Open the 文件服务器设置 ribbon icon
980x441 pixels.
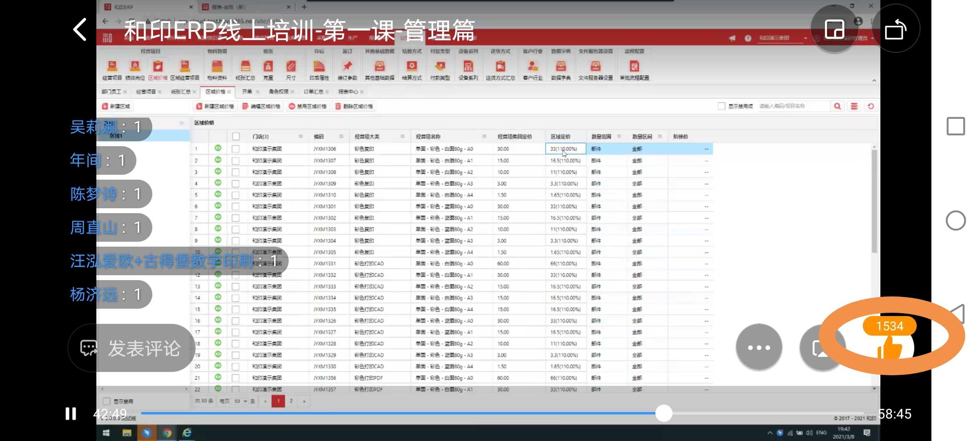tap(596, 70)
